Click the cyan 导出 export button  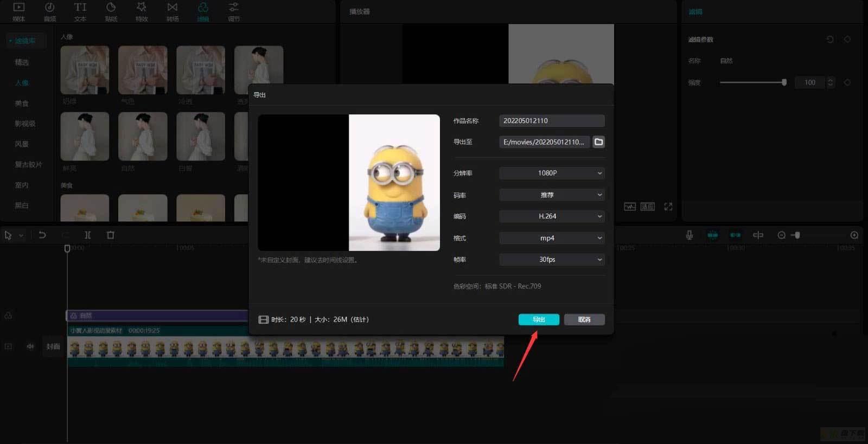tap(539, 319)
